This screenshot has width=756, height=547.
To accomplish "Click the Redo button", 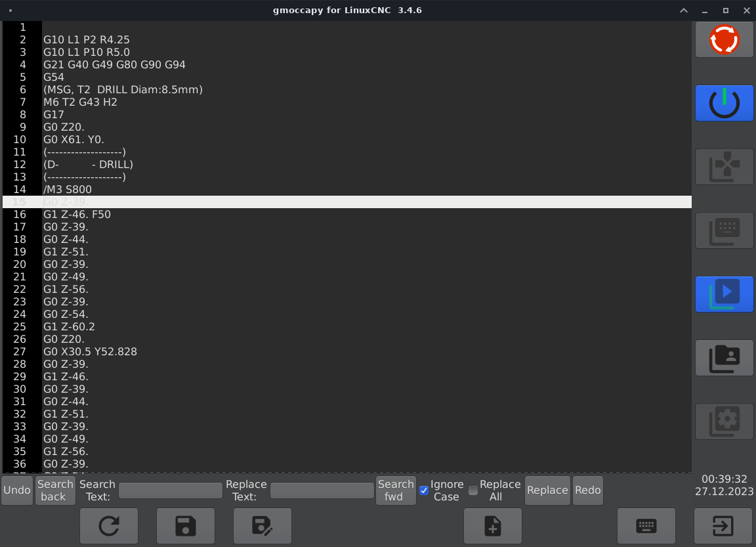I will point(588,491).
